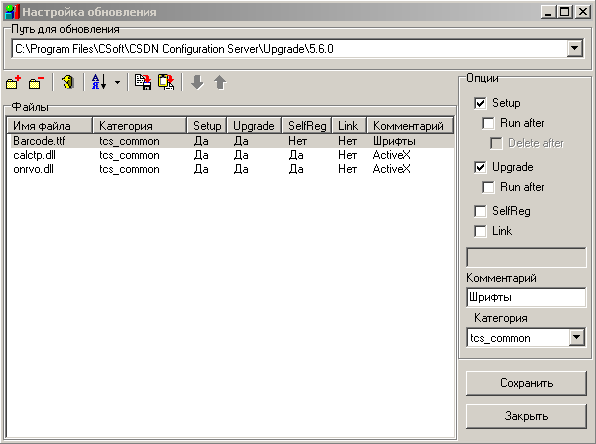Click the remove folder icon with minus
This screenshot has width=596, height=444.
(36, 82)
